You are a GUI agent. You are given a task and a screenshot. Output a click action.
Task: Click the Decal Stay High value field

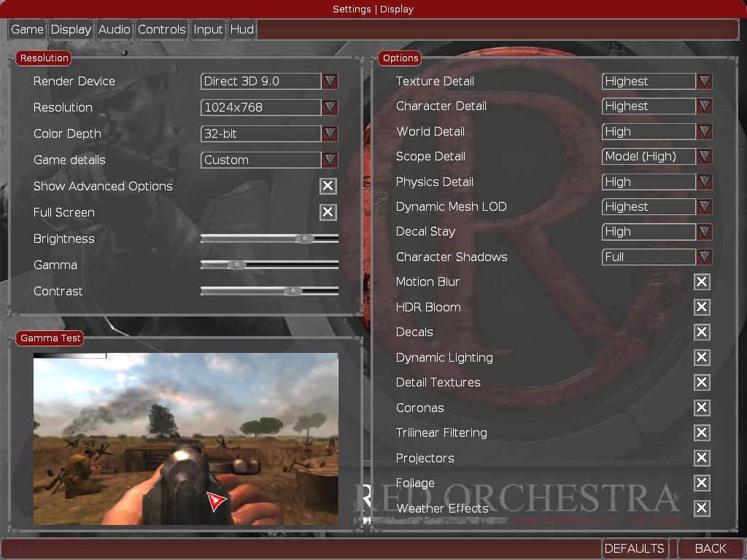click(649, 231)
